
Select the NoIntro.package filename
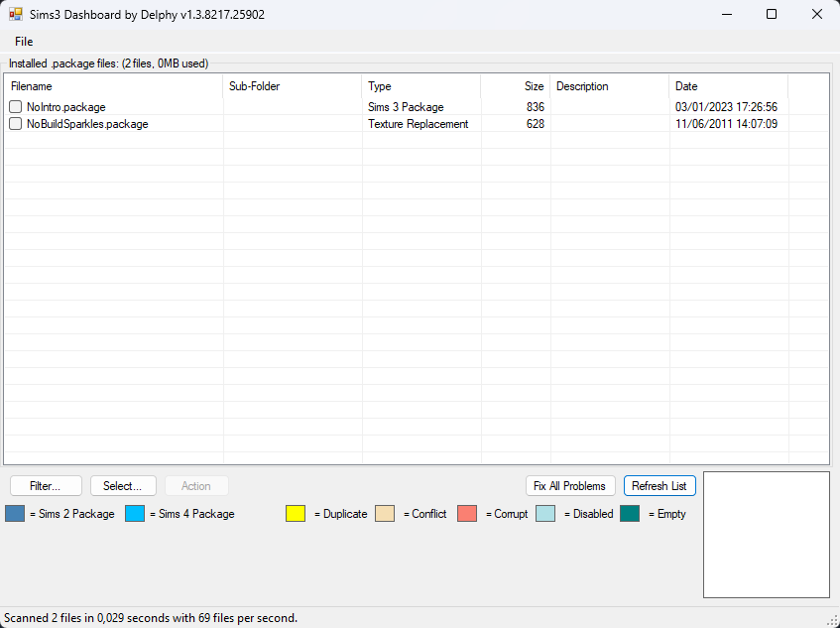pos(65,107)
